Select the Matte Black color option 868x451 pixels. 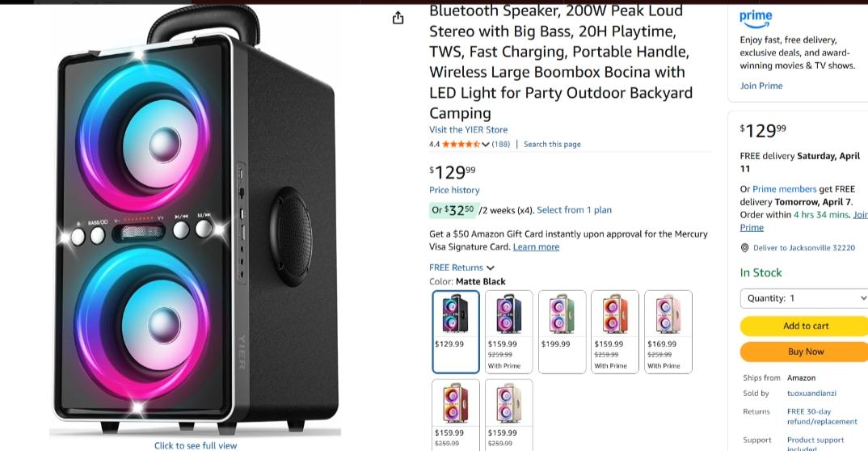tap(456, 331)
